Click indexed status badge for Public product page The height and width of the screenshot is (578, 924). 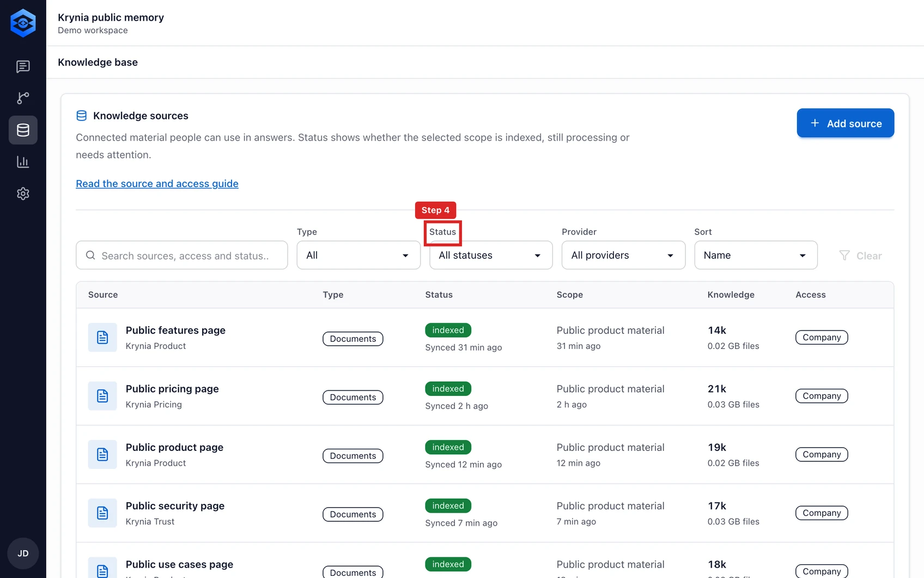tap(448, 447)
